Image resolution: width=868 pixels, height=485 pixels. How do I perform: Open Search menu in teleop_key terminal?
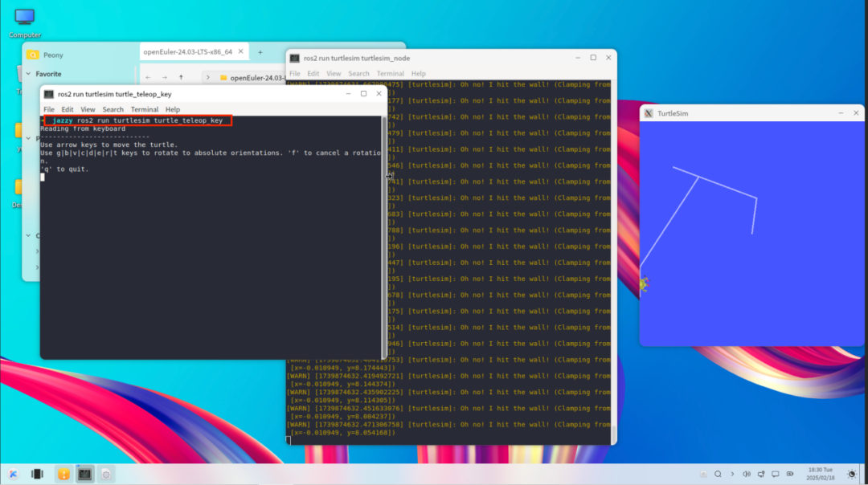pos(113,109)
